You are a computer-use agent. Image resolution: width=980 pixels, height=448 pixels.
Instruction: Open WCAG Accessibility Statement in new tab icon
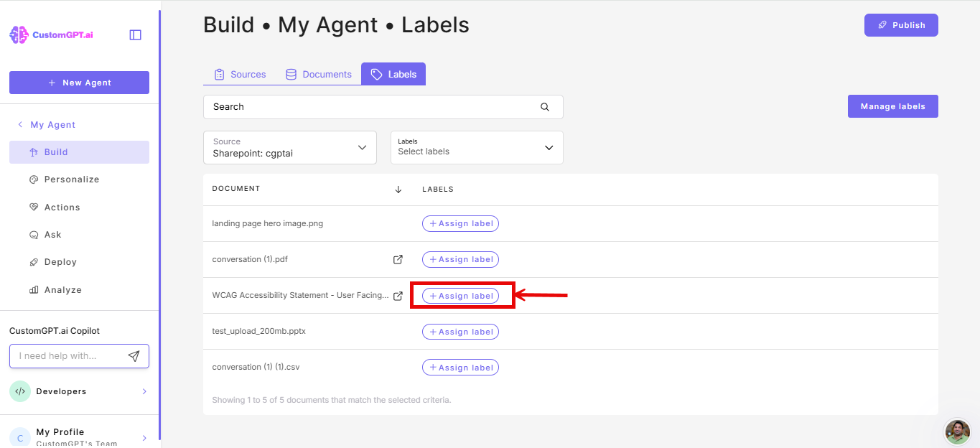(x=398, y=295)
